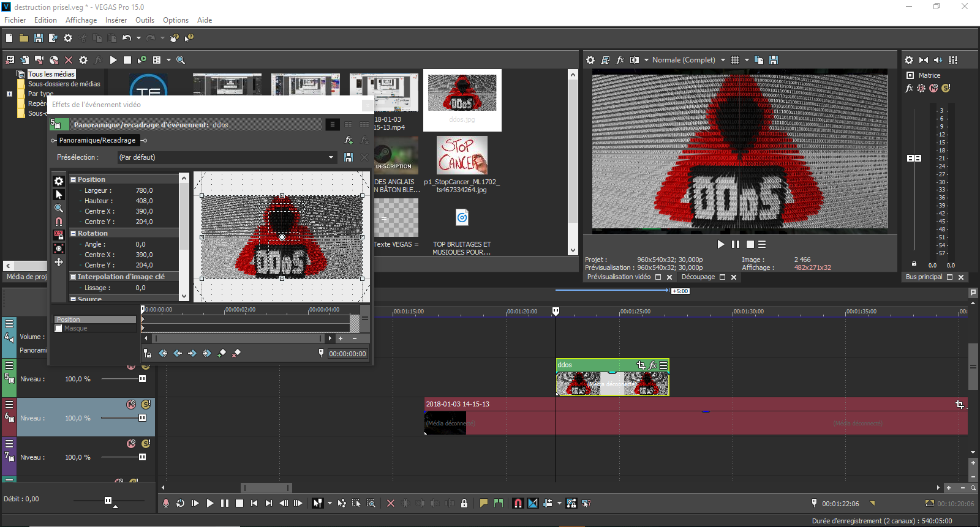Mute track 7
980x527 pixels.
click(131, 444)
